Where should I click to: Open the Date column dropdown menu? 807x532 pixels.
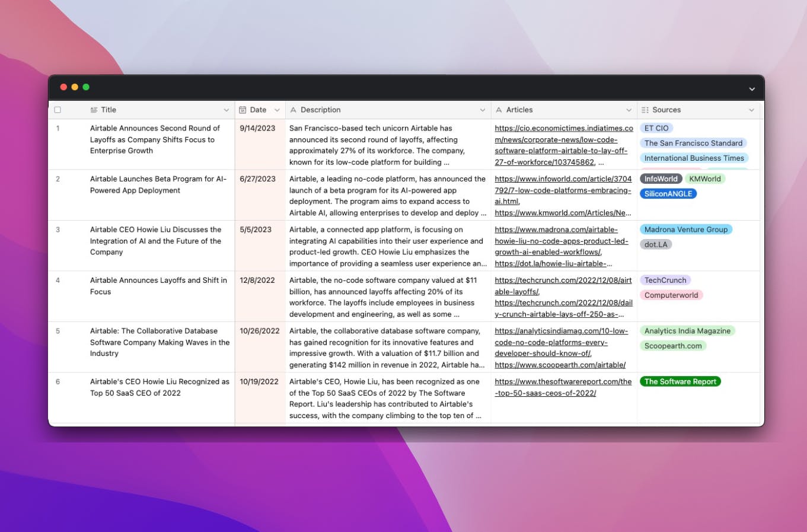click(x=276, y=110)
